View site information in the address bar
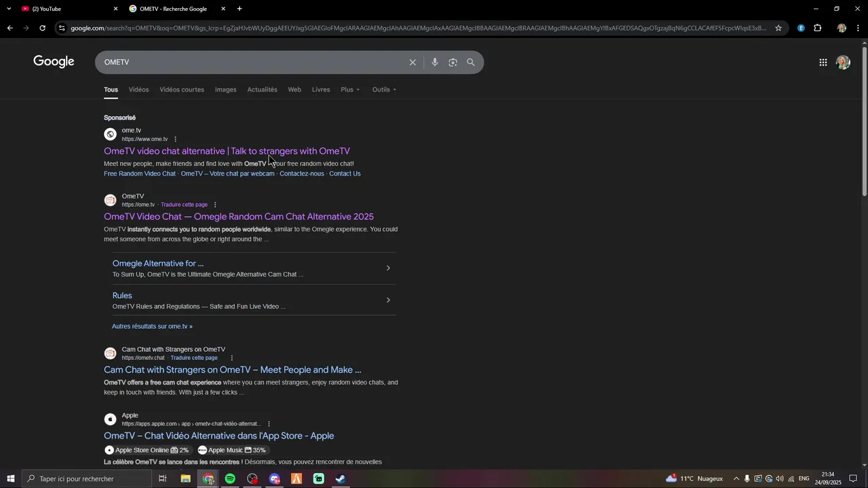Screen dimensions: 868x488 tap(62, 28)
